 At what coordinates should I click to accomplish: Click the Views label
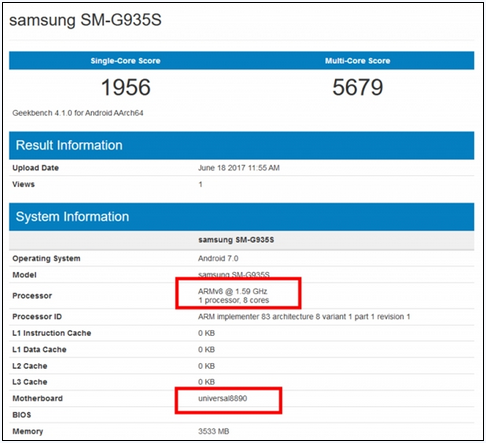[x=23, y=184]
